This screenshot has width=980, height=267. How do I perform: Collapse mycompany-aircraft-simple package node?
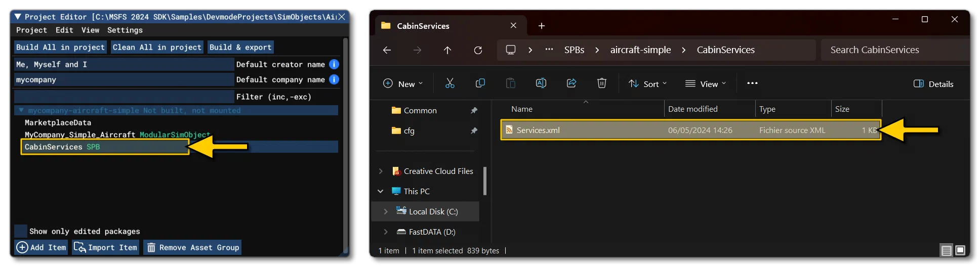pos(21,110)
